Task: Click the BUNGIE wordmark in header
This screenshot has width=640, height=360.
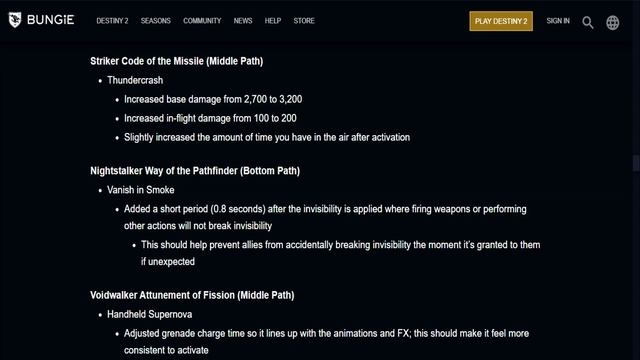Action: point(51,20)
